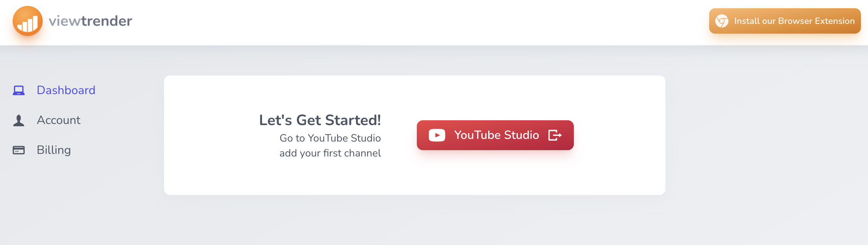Click the Dashboard navigation link

click(66, 90)
